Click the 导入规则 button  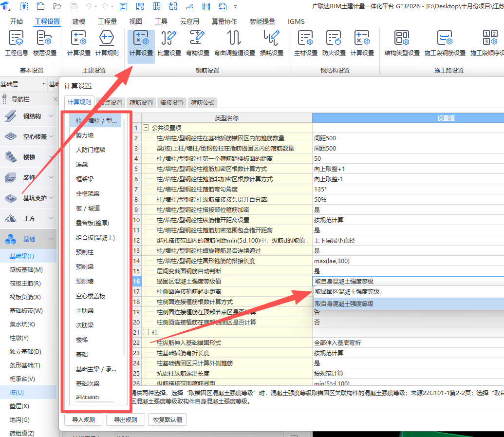(x=84, y=419)
